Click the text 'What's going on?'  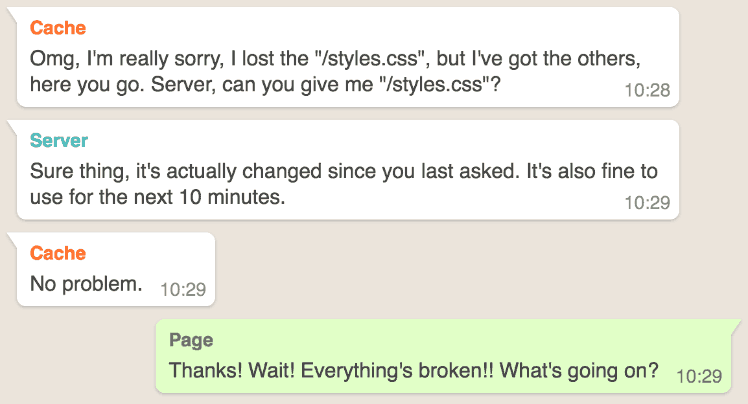pos(579,371)
